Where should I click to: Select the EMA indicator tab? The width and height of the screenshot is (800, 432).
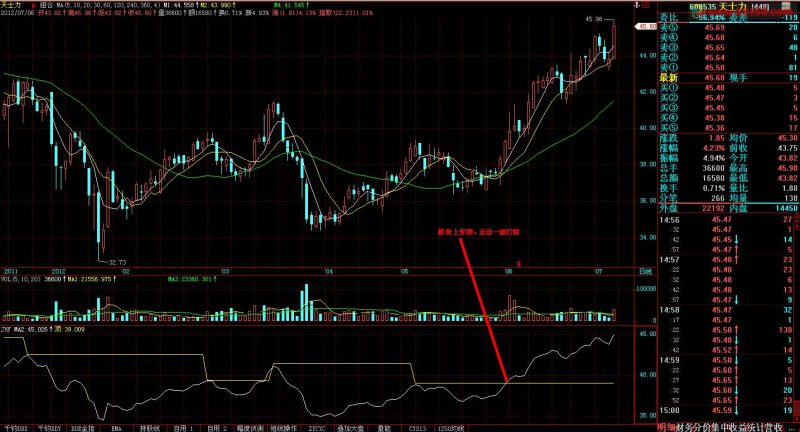pyautogui.click(x=116, y=428)
